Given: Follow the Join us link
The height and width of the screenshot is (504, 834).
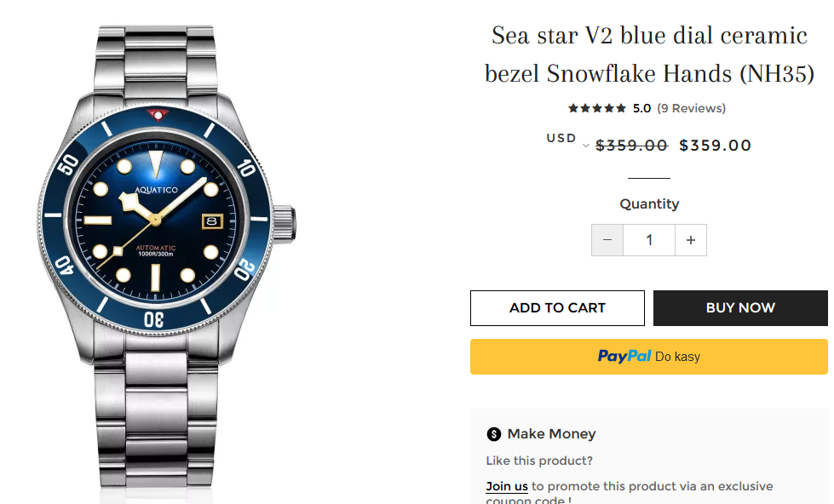Looking at the screenshot, I should coord(507,486).
